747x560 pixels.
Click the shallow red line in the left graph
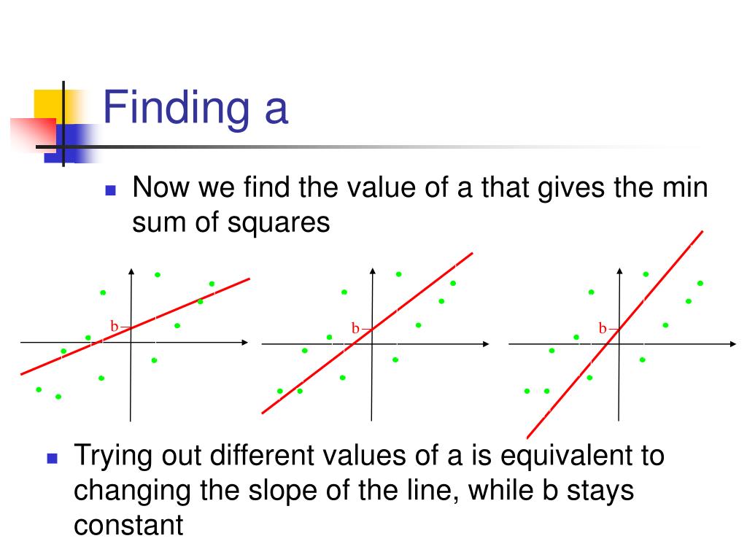point(135,327)
